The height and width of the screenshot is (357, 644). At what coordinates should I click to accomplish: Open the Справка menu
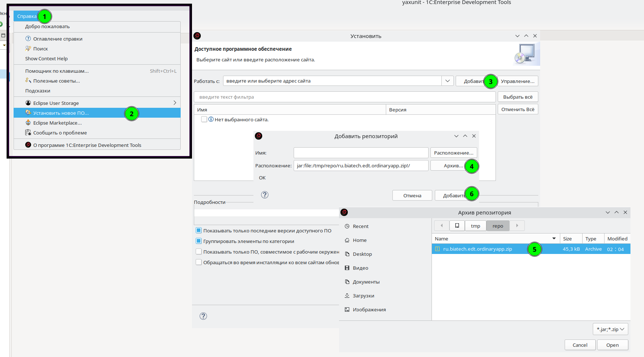[27, 16]
